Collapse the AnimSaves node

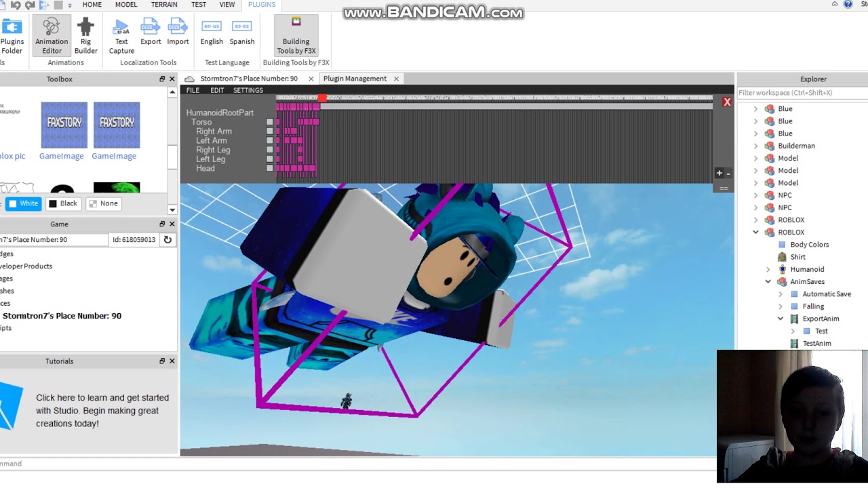click(x=768, y=281)
